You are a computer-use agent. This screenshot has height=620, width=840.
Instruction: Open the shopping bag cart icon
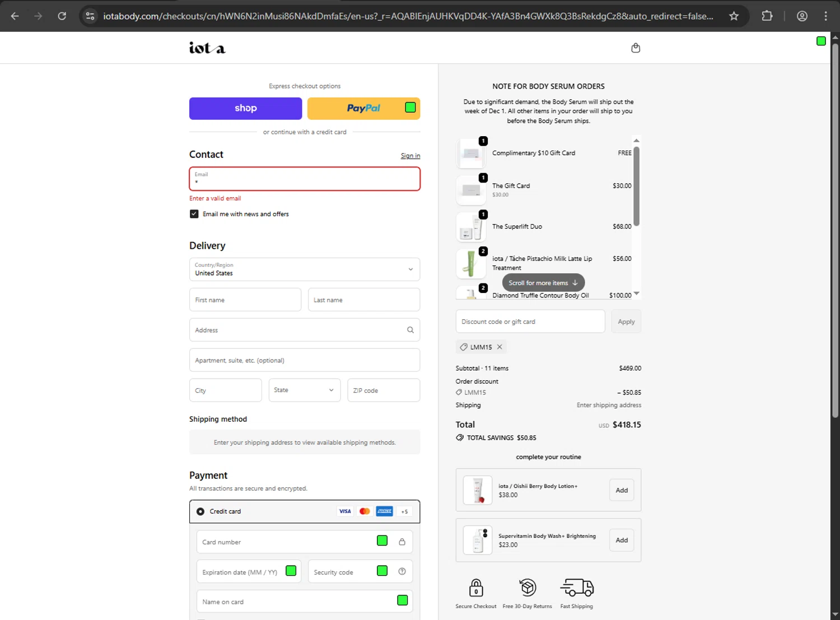[636, 48]
